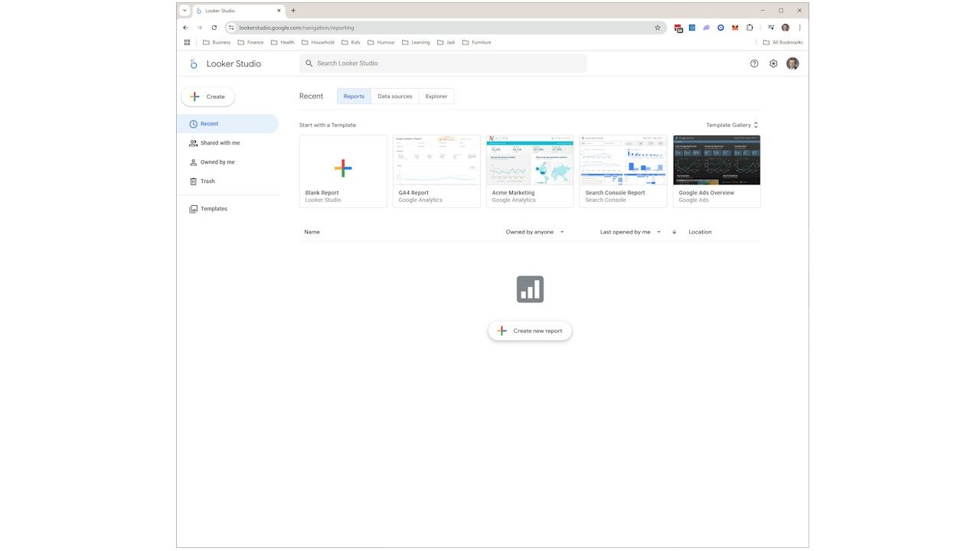The width and height of the screenshot is (980, 551).
Task: Open the media control toolbar icon
Action: (771, 28)
